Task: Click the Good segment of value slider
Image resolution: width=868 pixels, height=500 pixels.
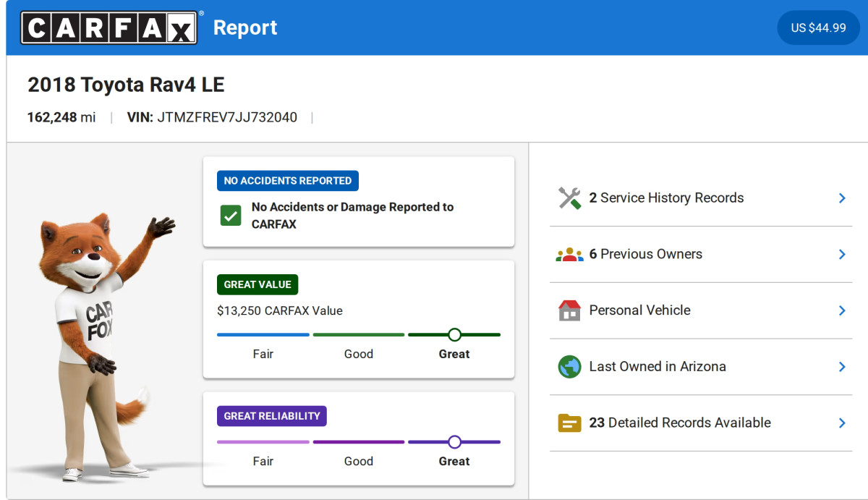Action: pyautogui.click(x=359, y=334)
